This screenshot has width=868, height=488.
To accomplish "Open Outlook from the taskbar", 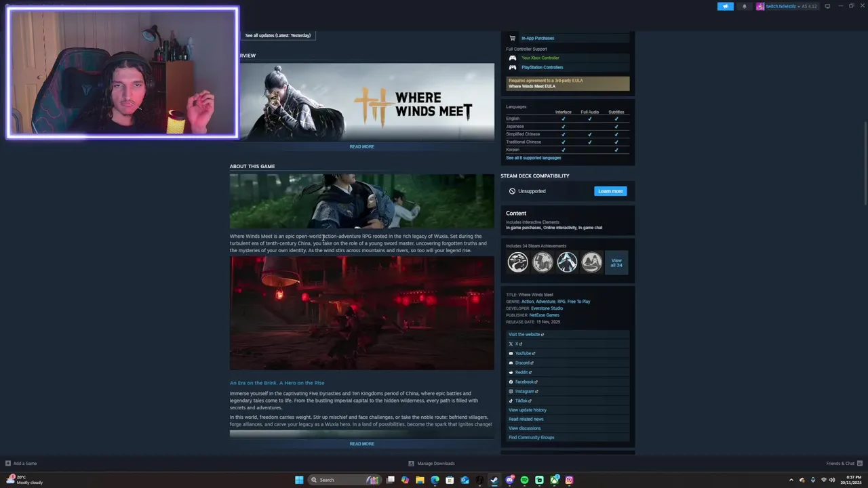I will (465, 480).
